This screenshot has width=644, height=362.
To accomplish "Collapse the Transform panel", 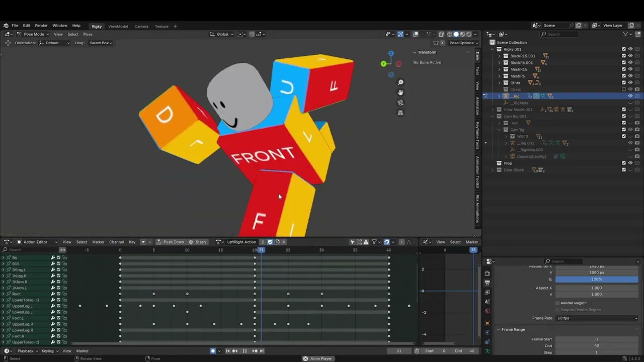I will coord(415,52).
